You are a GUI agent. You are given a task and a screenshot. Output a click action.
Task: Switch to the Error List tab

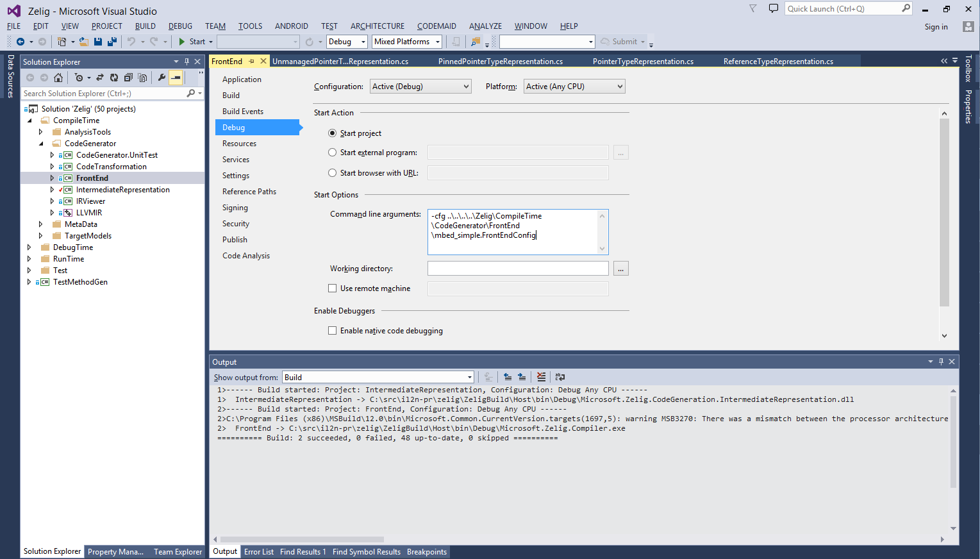(x=258, y=552)
